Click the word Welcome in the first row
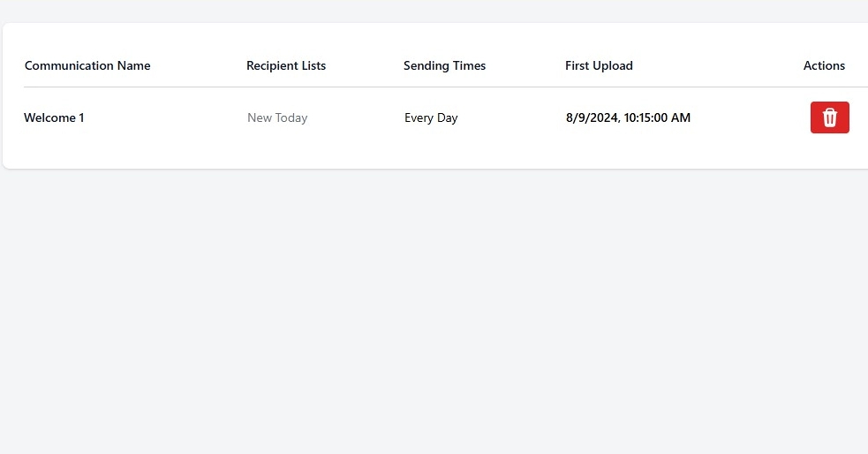Screen dimensions: 868x454 (x=49, y=117)
